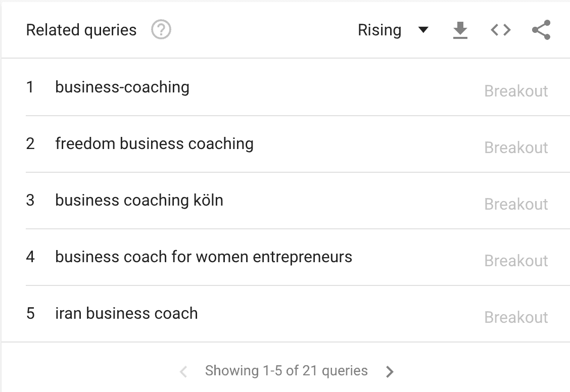Click Breakout value for freedom business coaching
This screenshot has width=570, height=392.
click(x=516, y=148)
